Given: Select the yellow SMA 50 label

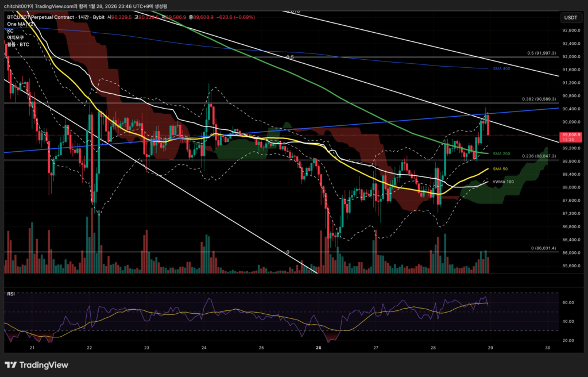Looking at the screenshot, I should pos(500,169).
